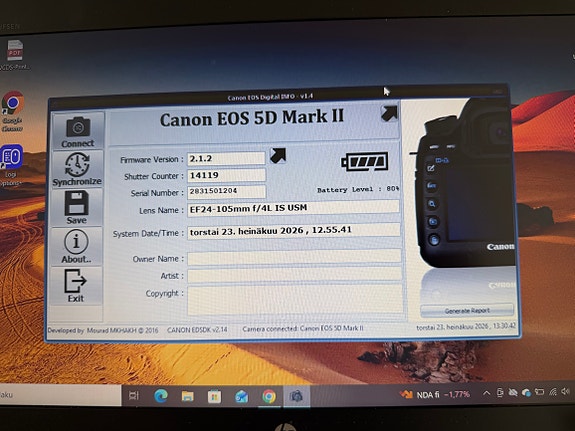
Task: Click the arrow icon beside camera model title
Action: pyautogui.click(x=389, y=113)
